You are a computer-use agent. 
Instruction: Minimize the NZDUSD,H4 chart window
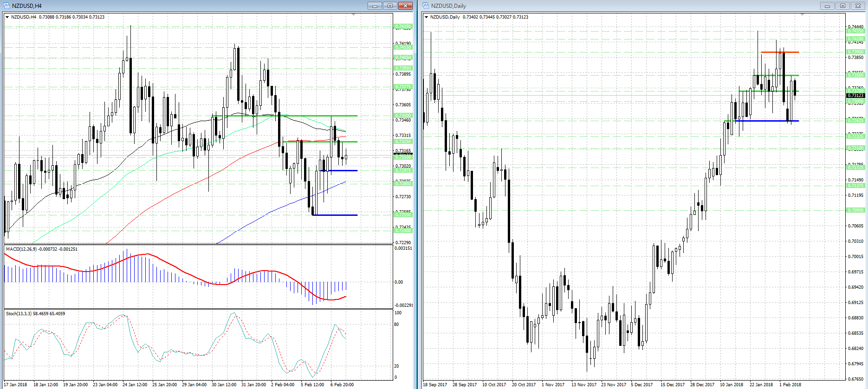[375, 6]
